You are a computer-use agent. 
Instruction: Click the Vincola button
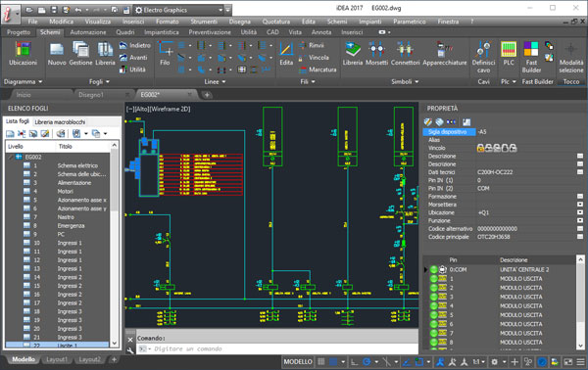point(314,58)
